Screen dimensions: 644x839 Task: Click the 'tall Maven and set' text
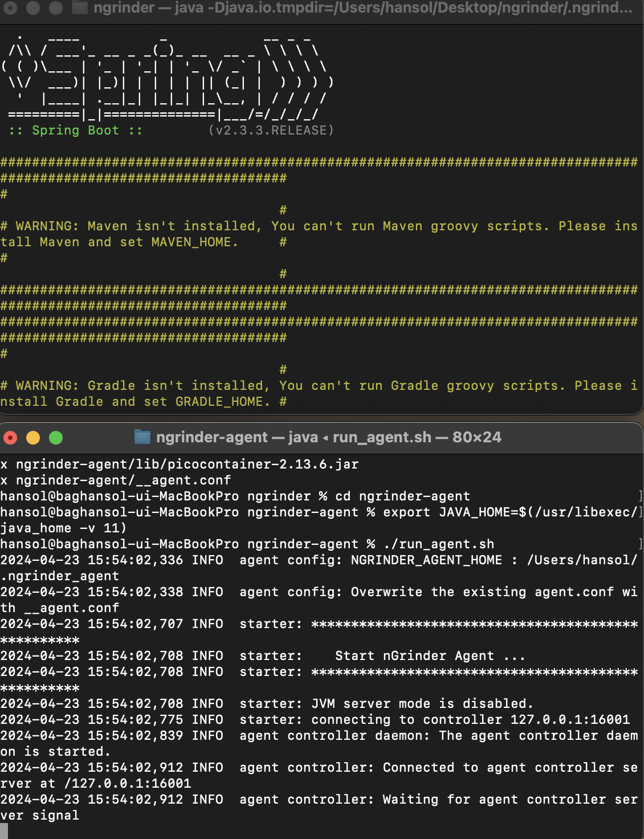(x=71, y=242)
